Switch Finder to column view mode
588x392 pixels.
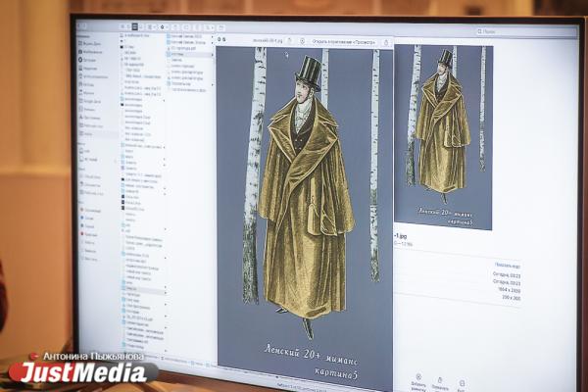[x=135, y=26]
